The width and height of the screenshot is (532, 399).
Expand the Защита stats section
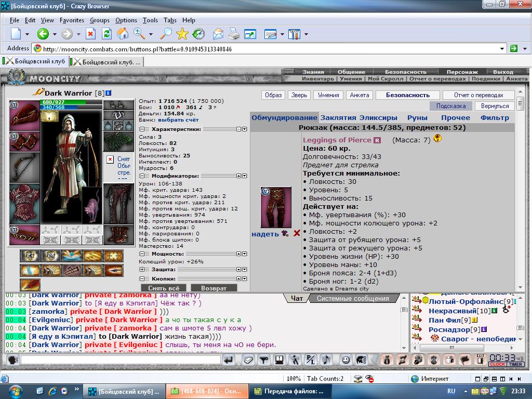142,270
